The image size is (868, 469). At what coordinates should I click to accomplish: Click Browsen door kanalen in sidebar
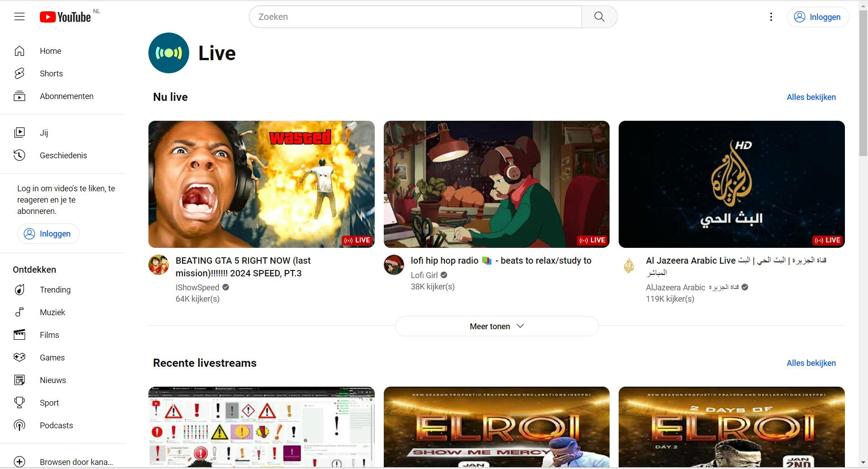(x=63, y=462)
